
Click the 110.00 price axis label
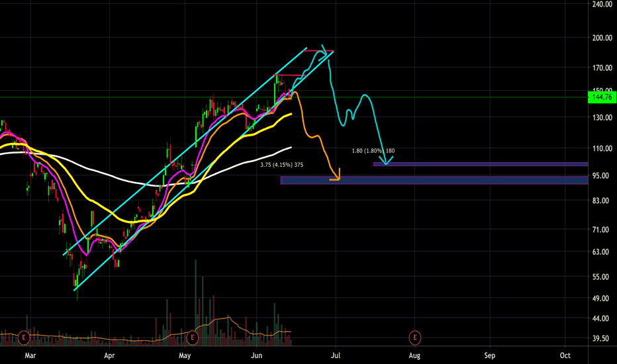[x=602, y=148]
